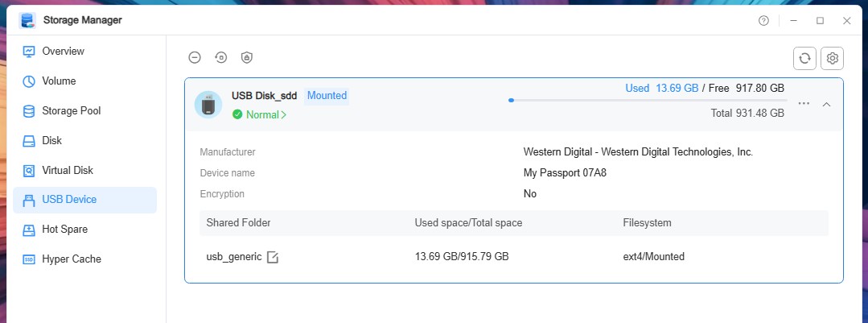Click the Encryption value No
The width and height of the screenshot is (868, 323).
tap(530, 194)
